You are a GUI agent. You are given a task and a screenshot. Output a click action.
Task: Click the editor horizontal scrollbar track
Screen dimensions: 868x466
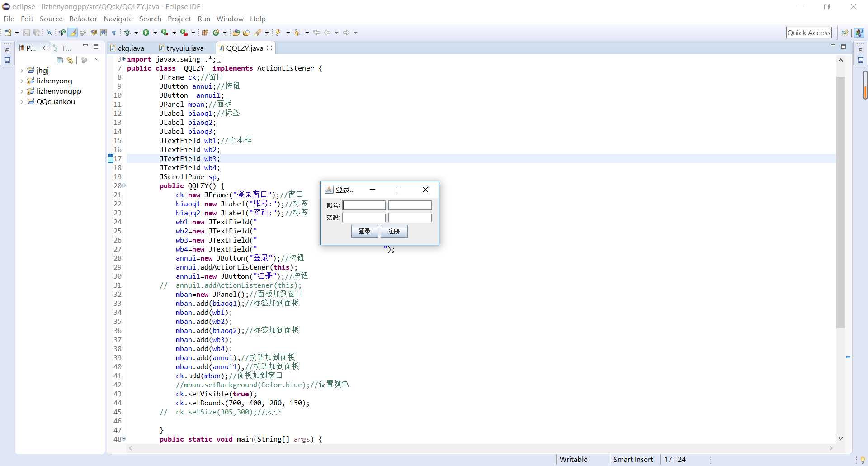click(481, 448)
